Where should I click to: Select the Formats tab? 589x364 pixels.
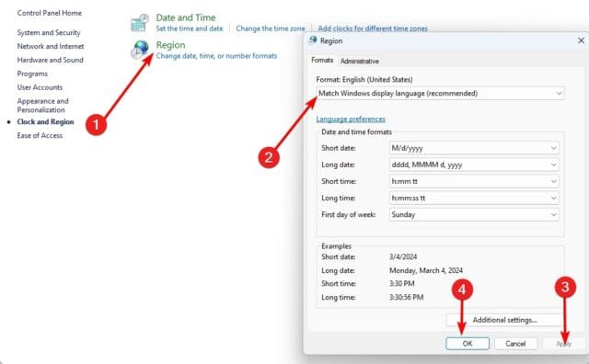[x=322, y=60]
